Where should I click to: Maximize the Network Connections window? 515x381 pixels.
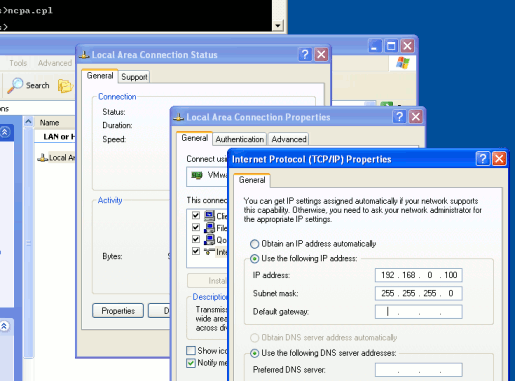pos(391,46)
